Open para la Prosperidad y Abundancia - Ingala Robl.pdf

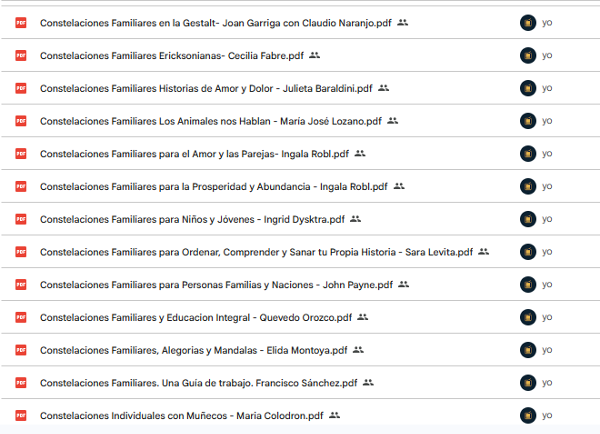coord(214,187)
